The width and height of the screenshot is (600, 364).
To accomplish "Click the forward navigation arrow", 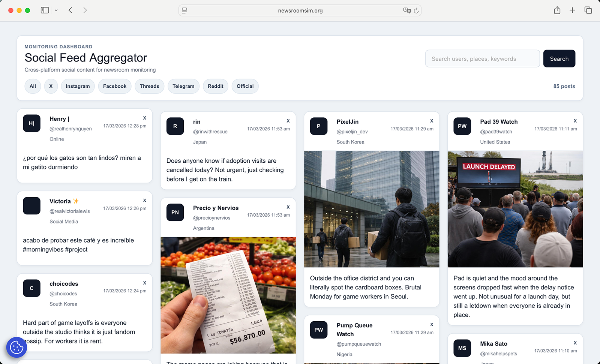I will coord(85,10).
